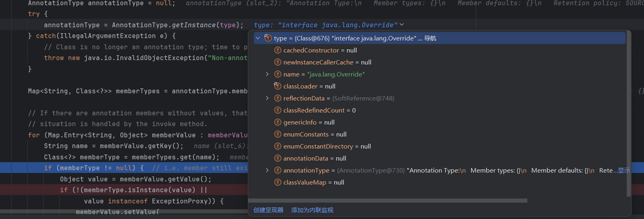Open inline type value dropdown chevron
Image resolution: width=644 pixels, height=219 pixels.
point(402,25)
